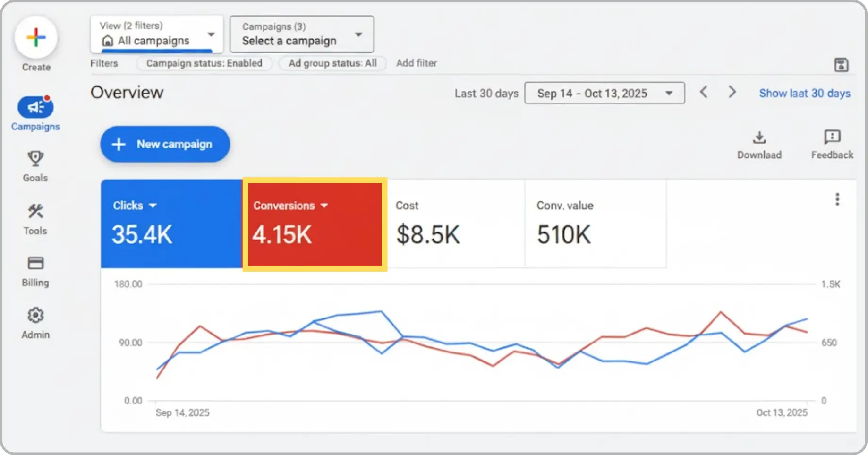Open the Sep 14 – Oct 13 date picker

click(x=604, y=93)
